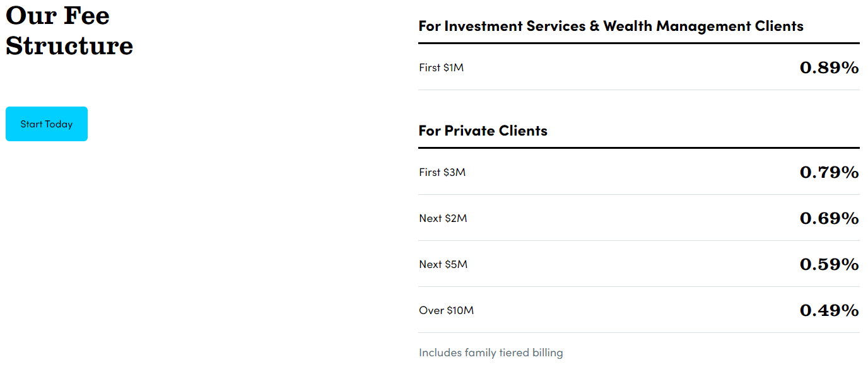Click the thin divider below the 0.89% row
This screenshot has width=868, height=367.
(638, 90)
